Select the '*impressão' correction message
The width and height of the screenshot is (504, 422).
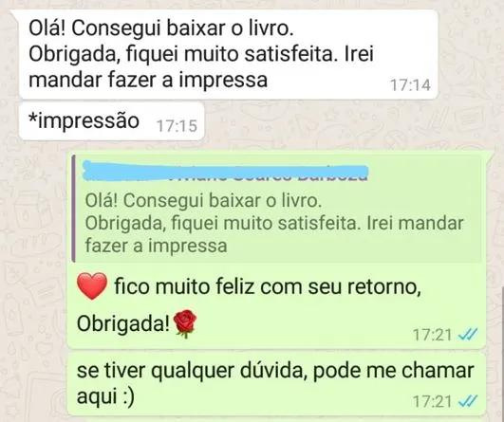pos(112,121)
